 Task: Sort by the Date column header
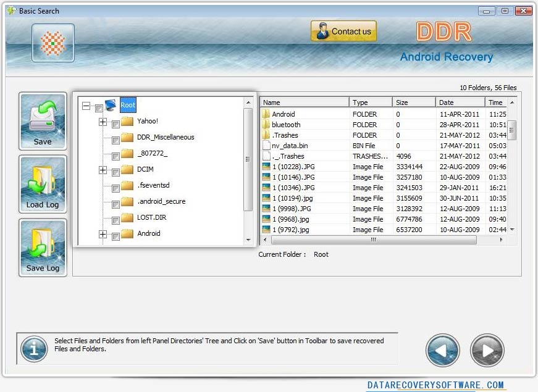[x=460, y=102]
